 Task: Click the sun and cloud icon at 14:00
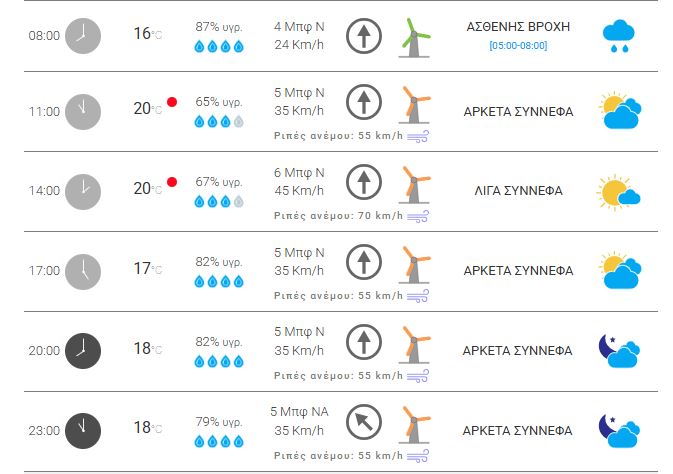[619, 191]
